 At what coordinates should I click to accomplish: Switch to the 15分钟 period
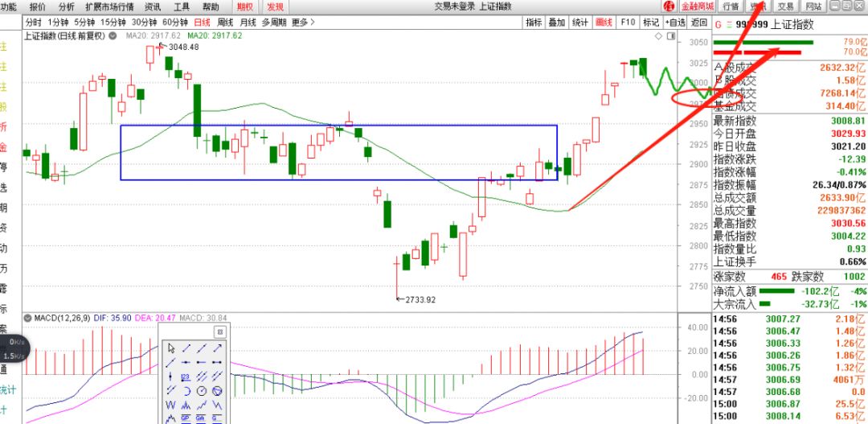click(x=113, y=23)
